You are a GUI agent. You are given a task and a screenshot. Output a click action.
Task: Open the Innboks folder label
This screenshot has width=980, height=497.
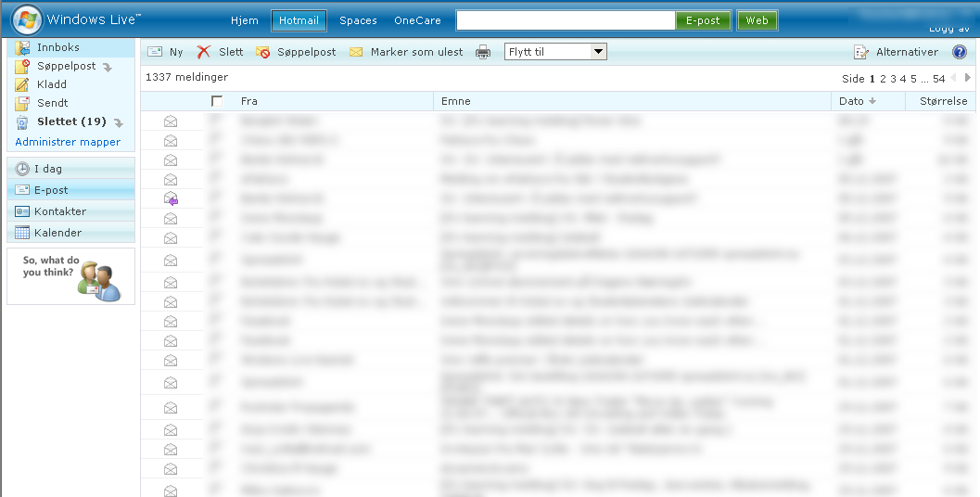click(58, 47)
